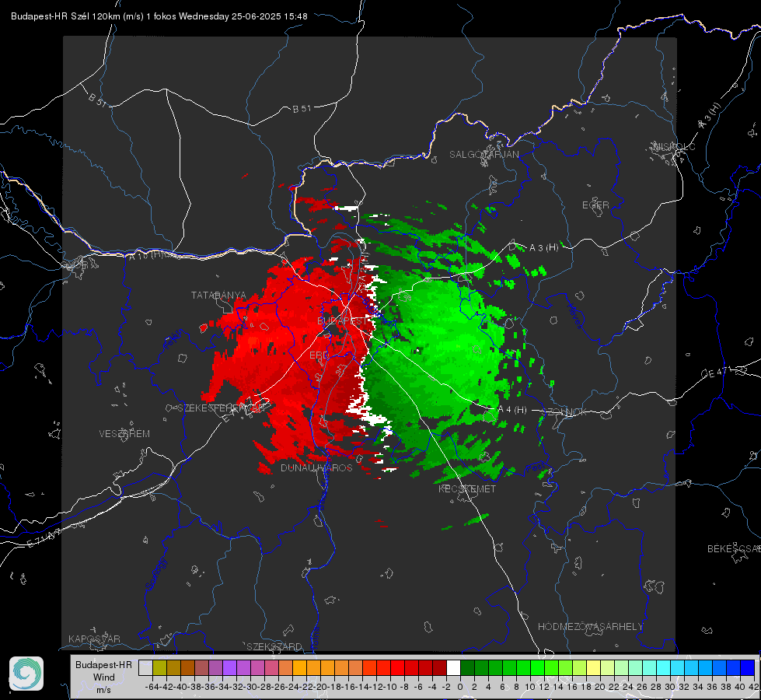Click the legend value label '0'

(460, 687)
